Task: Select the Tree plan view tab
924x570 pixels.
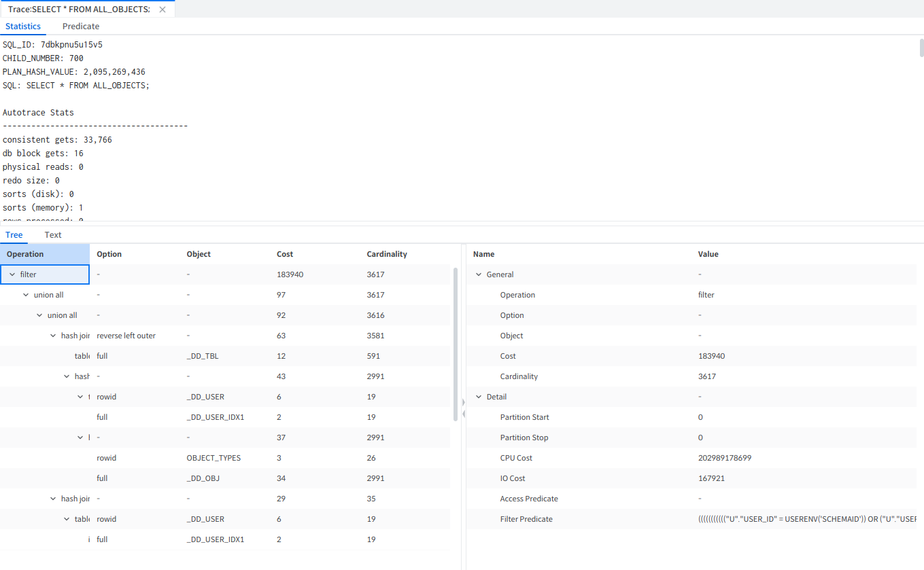Action: pyautogui.click(x=14, y=235)
